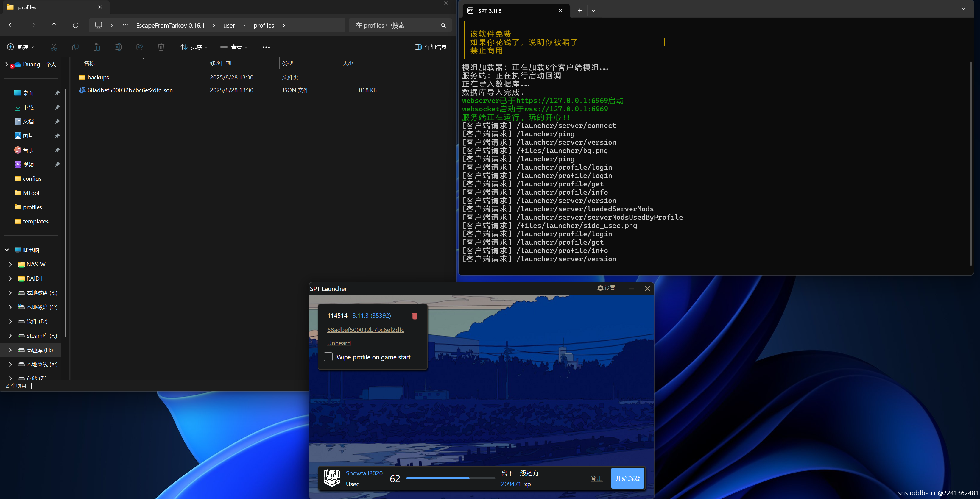Open the See more (...) toolbar menu
Image resolution: width=980 pixels, height=499 pixels.
click(266, 47)
